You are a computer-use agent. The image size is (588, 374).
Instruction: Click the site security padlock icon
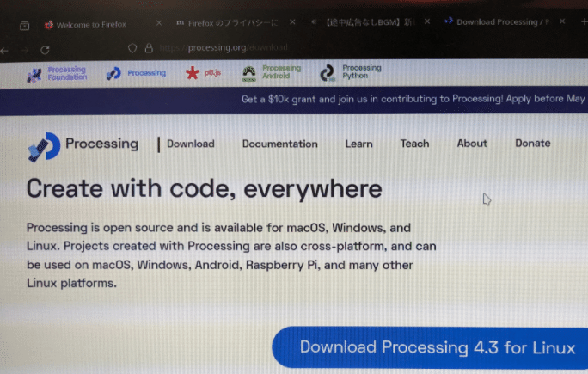(149, 48)
